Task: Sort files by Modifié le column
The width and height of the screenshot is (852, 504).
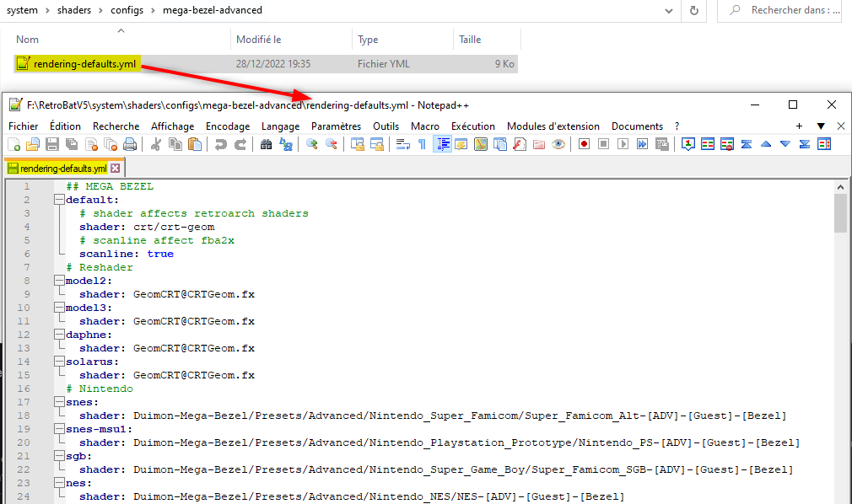Action: tap(259, 40)
